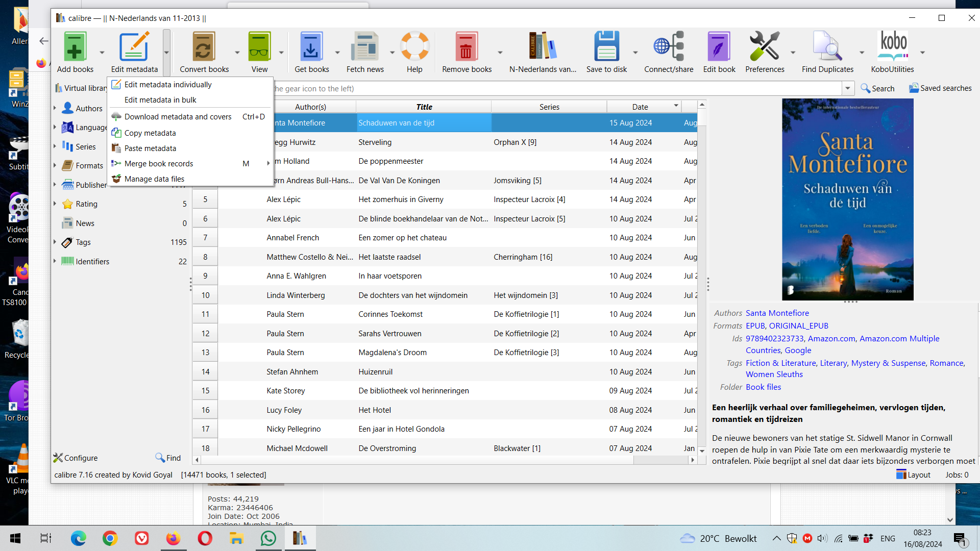Click the Connect/share icon
The height and width of the screenshot is (551, 980).
click(668, 47)
